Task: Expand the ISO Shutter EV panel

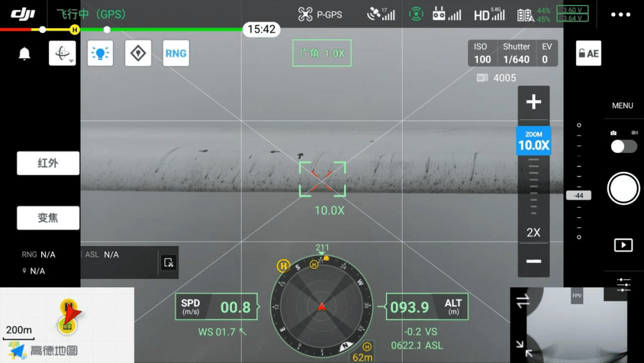Action: coord(513,53)
